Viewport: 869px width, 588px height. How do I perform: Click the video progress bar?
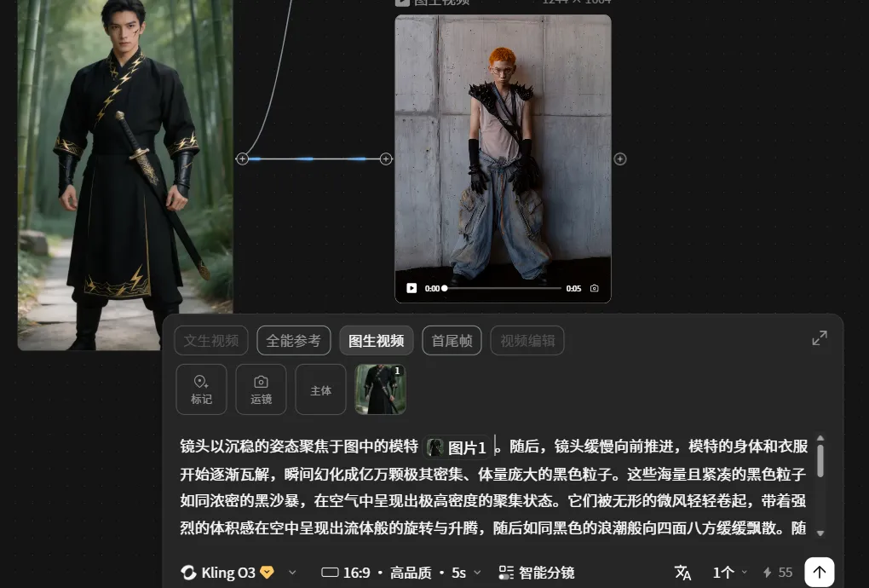coord(502,288)
